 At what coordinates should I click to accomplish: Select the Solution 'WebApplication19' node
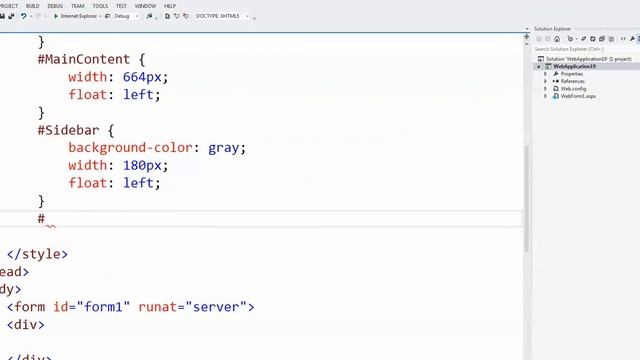[x=589, y=59]
